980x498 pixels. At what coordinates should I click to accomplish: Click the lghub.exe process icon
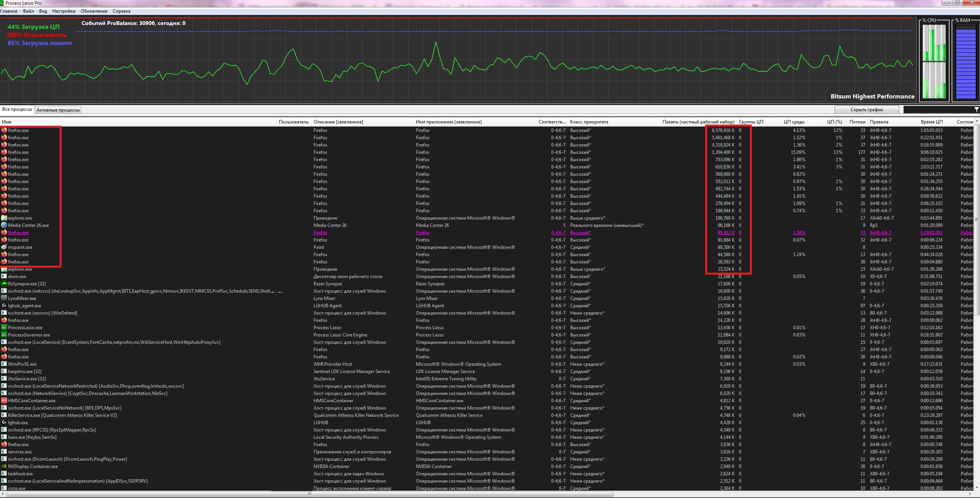pos(4,423)
